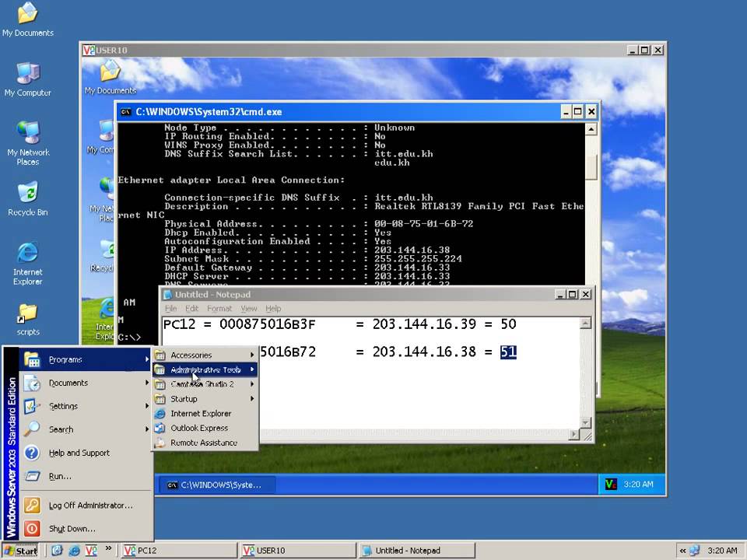Viewport: 747px width, 560px height.
Task: Open Recycle Bin on the host desktop
Action: 28,198
